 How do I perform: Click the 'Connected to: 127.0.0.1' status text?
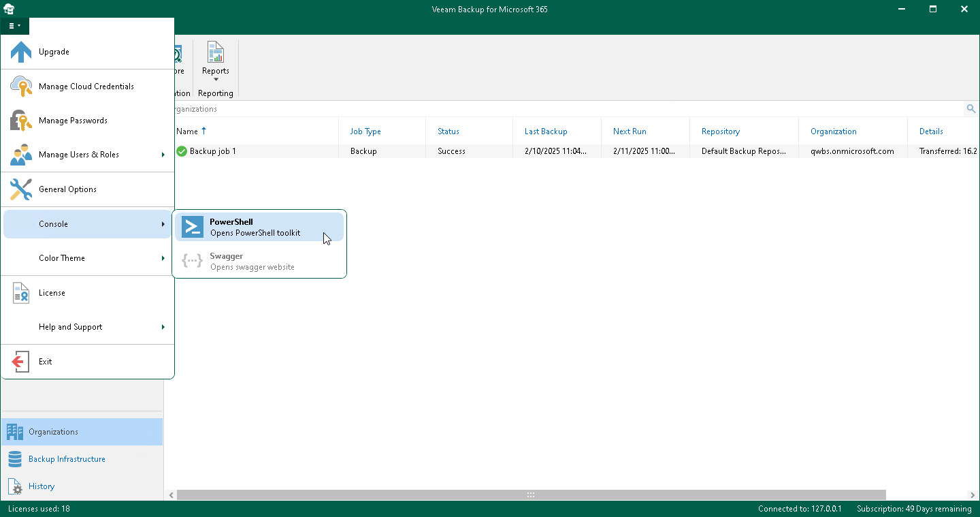tap(800, 509)
